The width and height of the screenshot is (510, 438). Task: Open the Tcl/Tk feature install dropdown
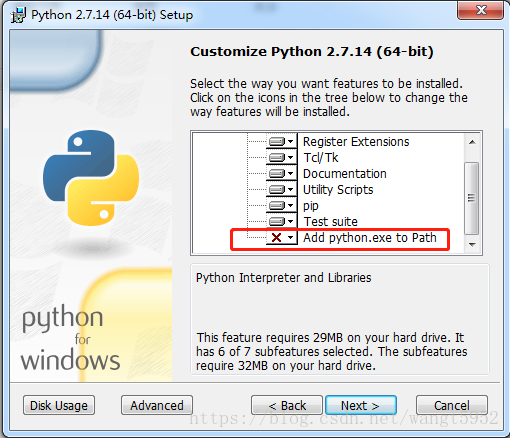[x=282, y=157]
